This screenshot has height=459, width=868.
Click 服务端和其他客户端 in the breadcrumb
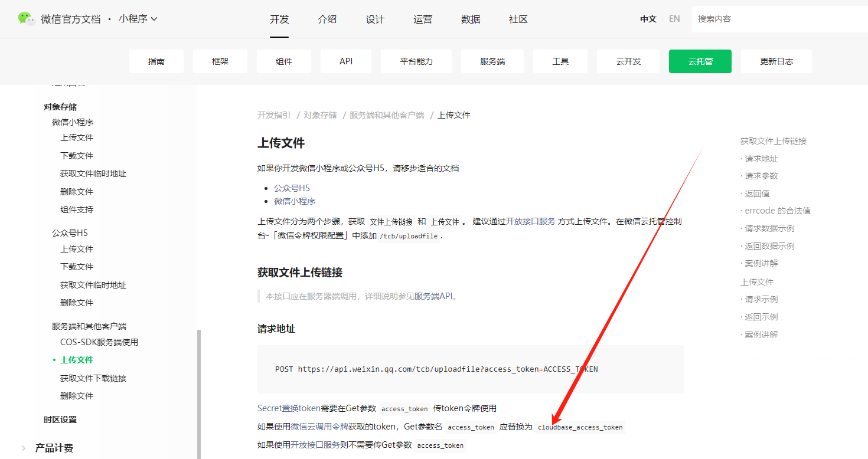coord(387,115)
